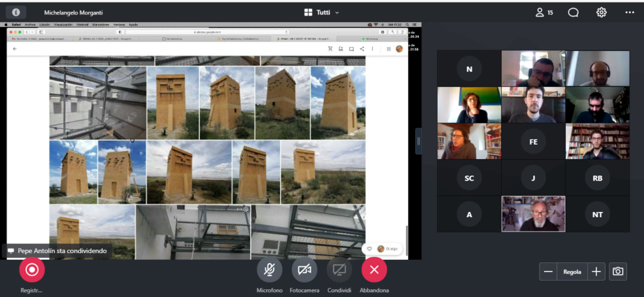Open the Historial menu in Safari
The image size is (644, 297).
[83, 25]
